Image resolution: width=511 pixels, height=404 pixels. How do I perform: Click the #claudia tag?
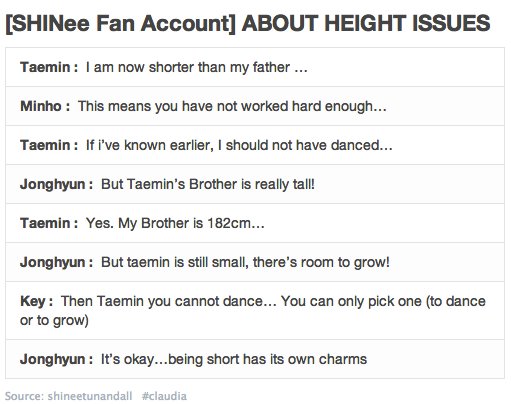[164, 396]
